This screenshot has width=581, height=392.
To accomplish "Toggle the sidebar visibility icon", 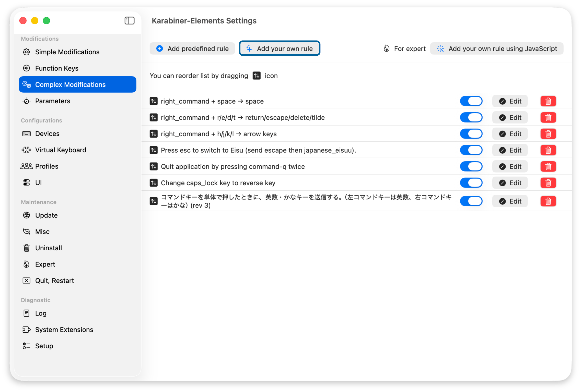I will 130,21.
